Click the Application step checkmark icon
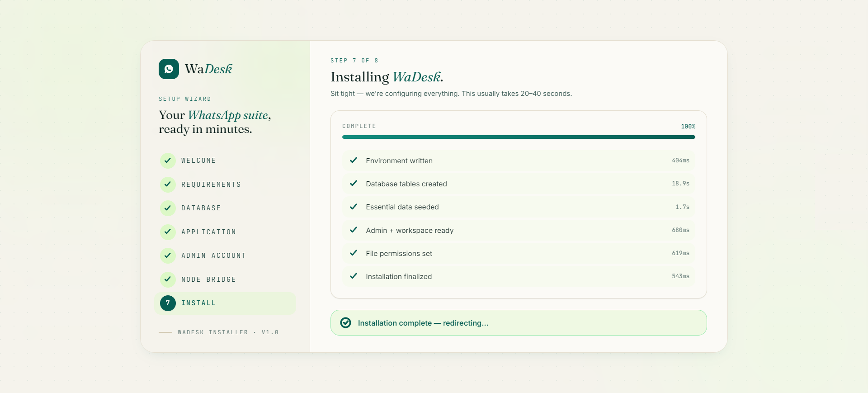 [x=168, y=232]
